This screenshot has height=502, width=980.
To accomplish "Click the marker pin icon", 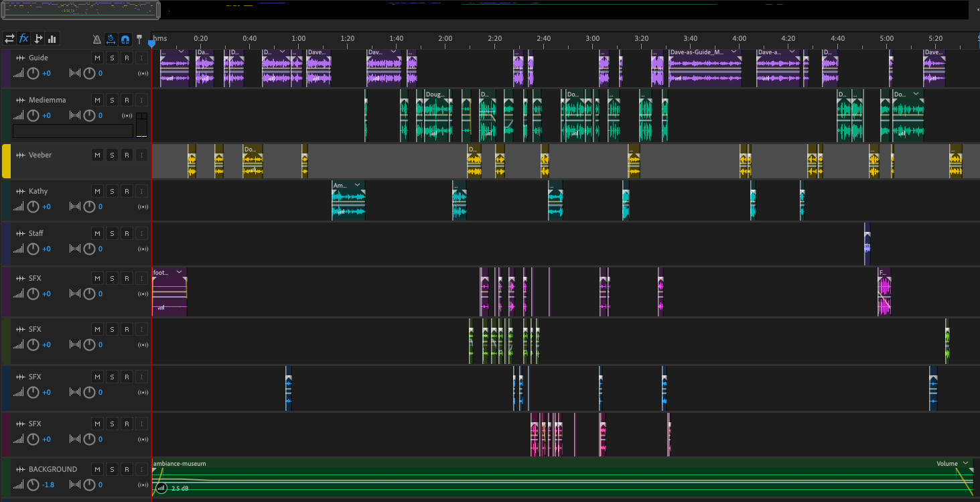I will [x=139, y=39].
